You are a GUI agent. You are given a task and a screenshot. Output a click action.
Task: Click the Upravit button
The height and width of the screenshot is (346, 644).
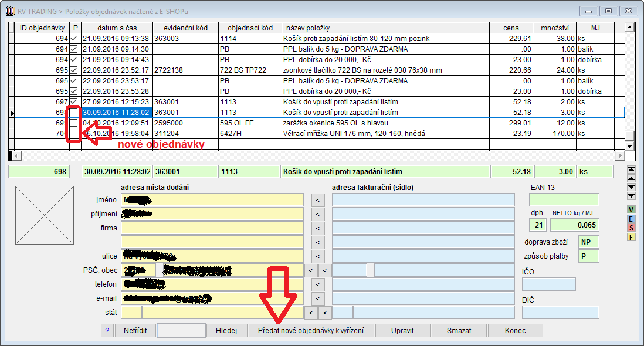tap(402, 331)
